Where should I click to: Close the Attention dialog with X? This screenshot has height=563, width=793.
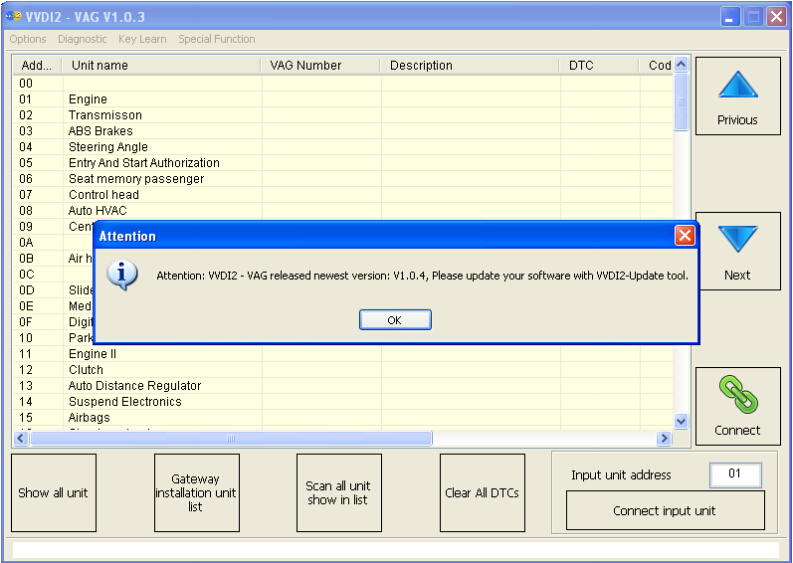685,235
